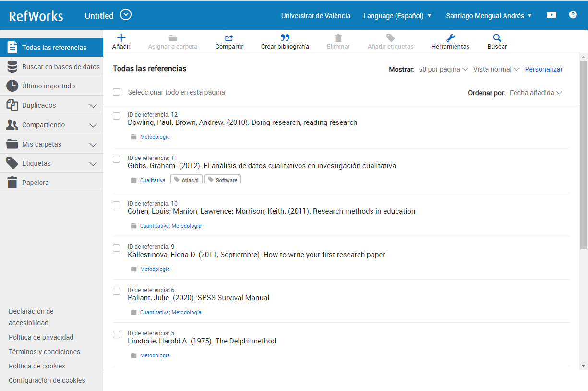Open the YouTube video icon
Image resolution: width=588 pixels, height=391 pixels.
click(x=552, y=15)
